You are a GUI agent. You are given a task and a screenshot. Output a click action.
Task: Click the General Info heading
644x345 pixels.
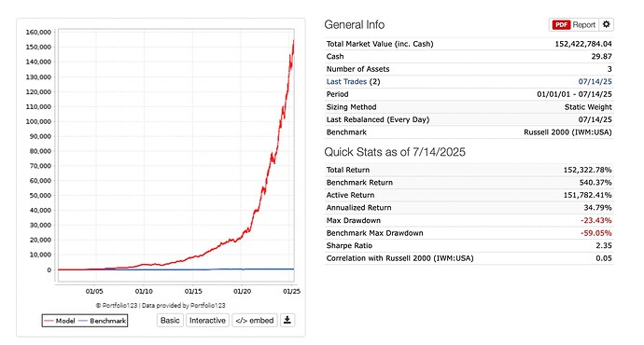(x=355, y=24)
